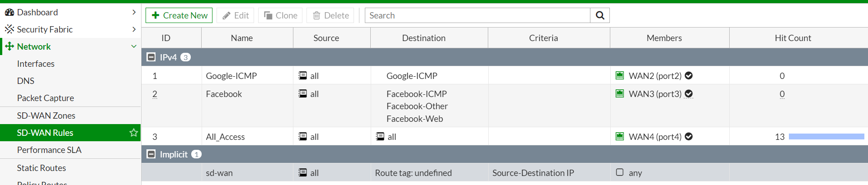Open the Performance SLA menu item
Screen dimensions: 868x185
pos(49,150)
